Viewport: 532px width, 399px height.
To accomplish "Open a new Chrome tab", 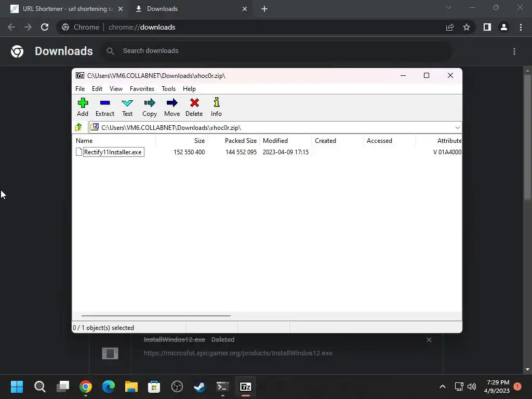I will tap(264, 9).
